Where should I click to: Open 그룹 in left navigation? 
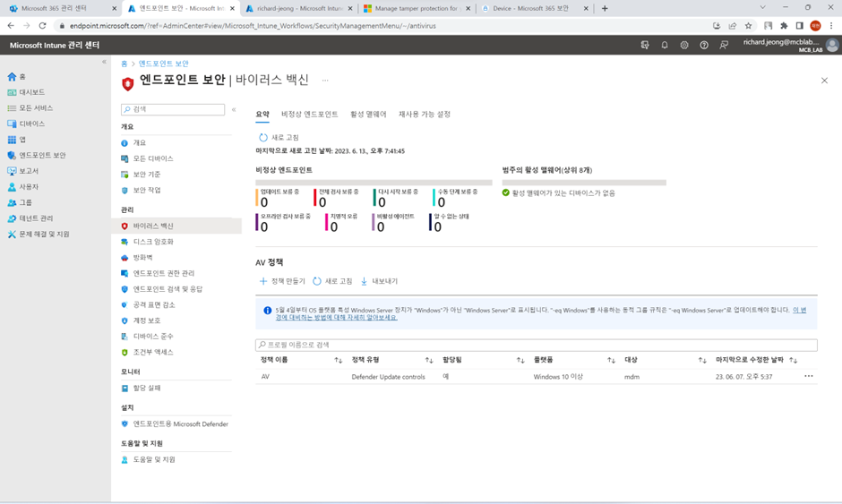20,202
